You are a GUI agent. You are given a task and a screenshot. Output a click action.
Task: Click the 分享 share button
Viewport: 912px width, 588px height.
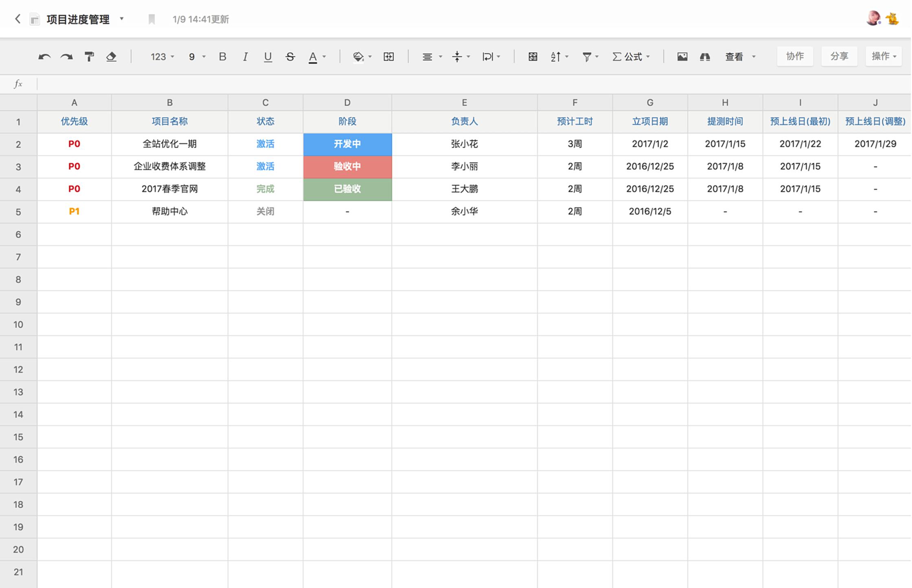click(839, 56)
